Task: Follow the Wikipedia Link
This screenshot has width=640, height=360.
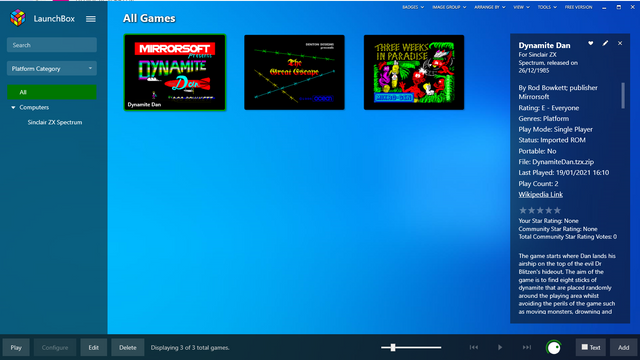Action: (x=540, y=194)
